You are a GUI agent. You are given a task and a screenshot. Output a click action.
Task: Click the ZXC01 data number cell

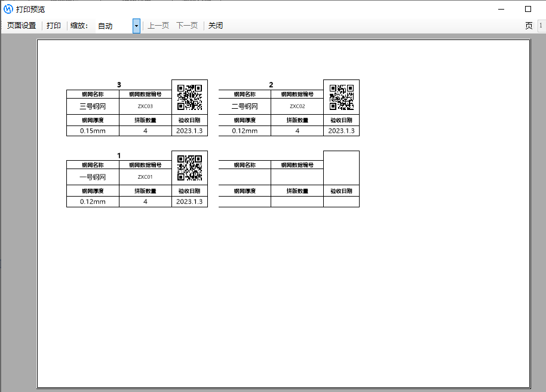tap(145, 177)
